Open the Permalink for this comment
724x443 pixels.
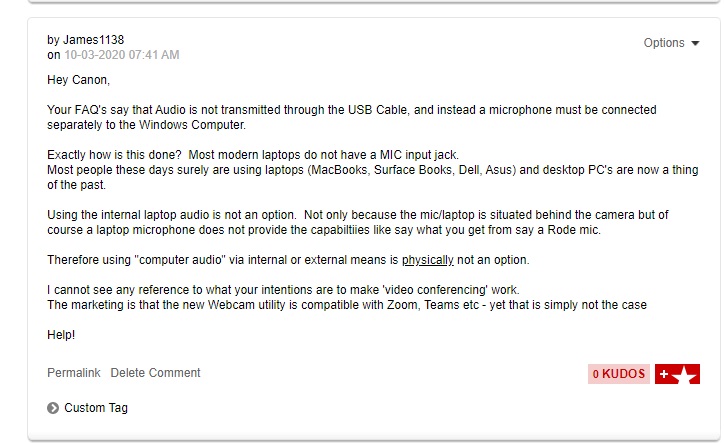[x=74, y=373]
